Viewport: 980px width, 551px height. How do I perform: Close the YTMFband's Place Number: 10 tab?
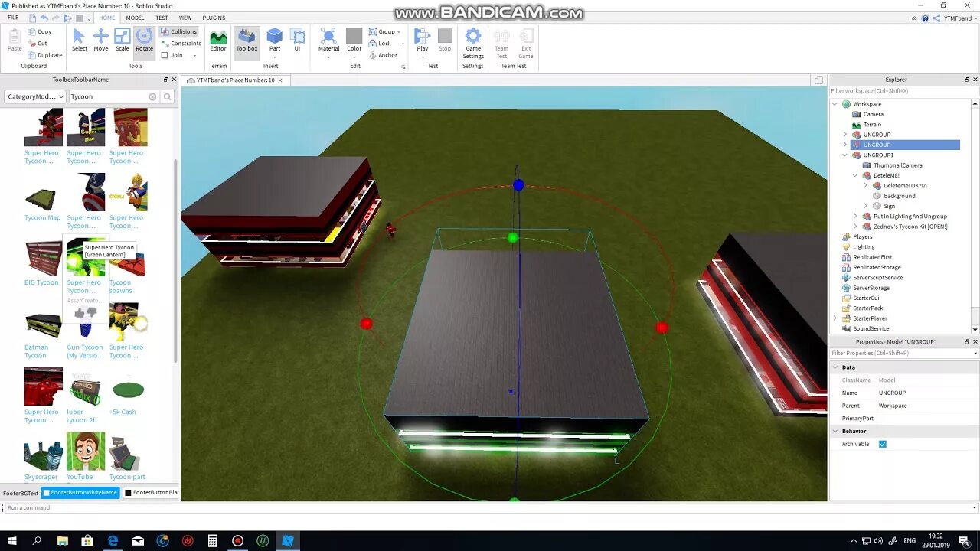[280, 80]
